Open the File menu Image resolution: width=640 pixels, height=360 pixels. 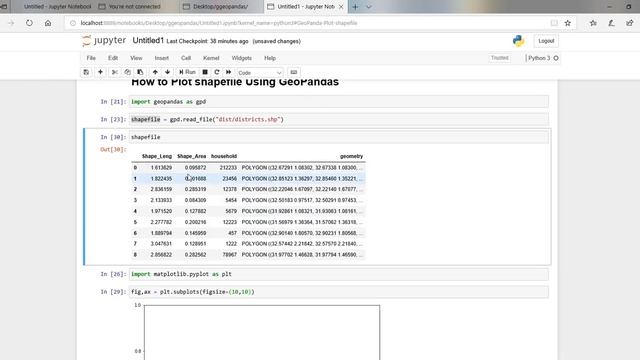point(91,58)
